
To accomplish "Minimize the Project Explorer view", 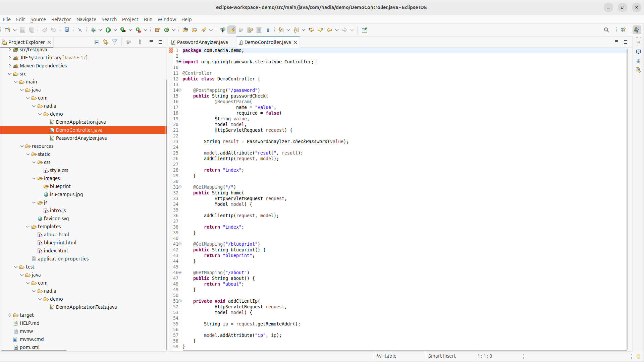I will coord(151,42).
